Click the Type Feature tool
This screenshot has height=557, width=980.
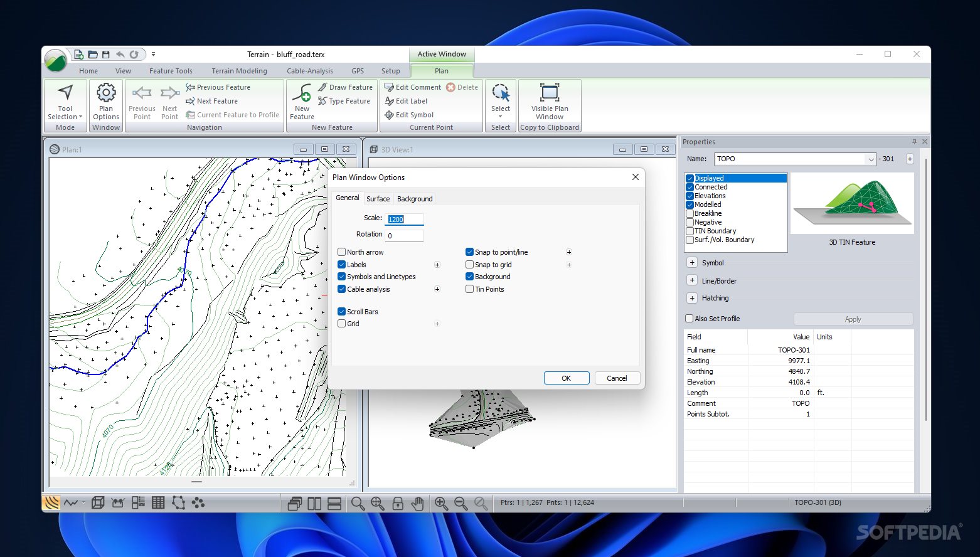pyautogui.click(x=344, y=101)
